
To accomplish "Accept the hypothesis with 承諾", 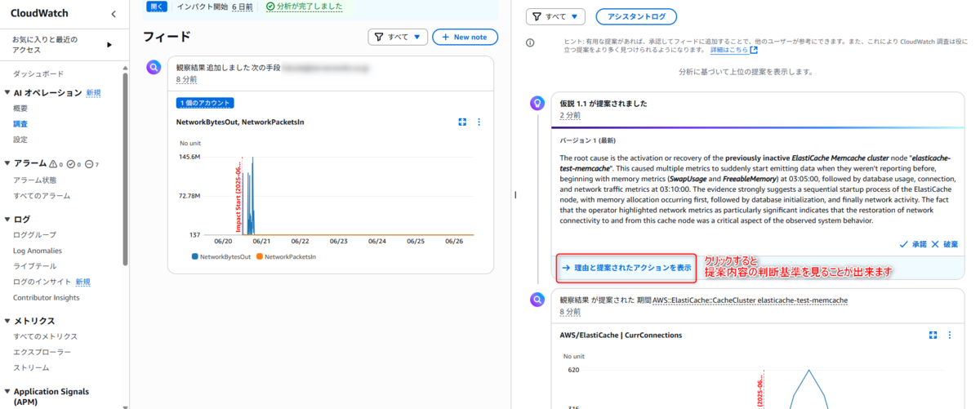I will click(x=913, y=244).
